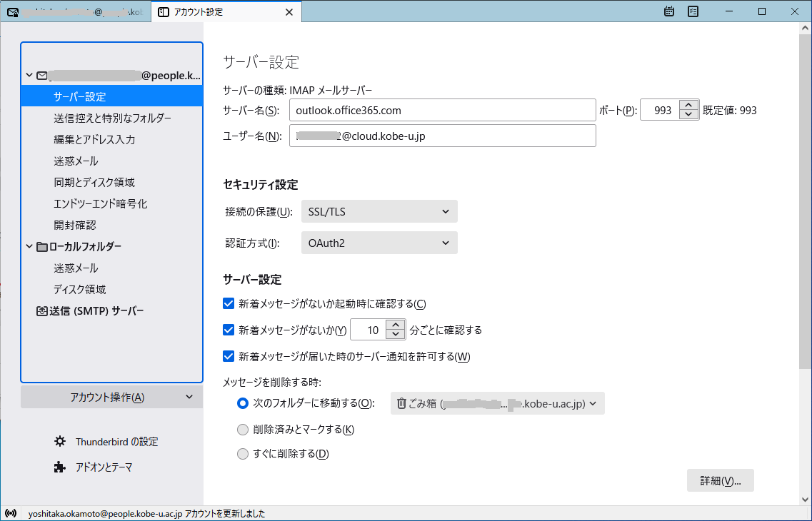812x521 pixels.
Task: Collapse the ローカルフォルダー tree
Action: coord(29,247)
